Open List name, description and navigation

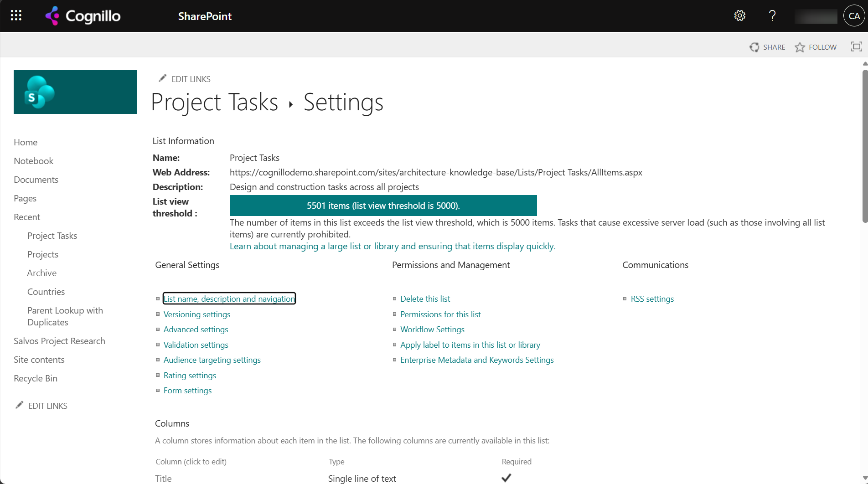[229, 299]
